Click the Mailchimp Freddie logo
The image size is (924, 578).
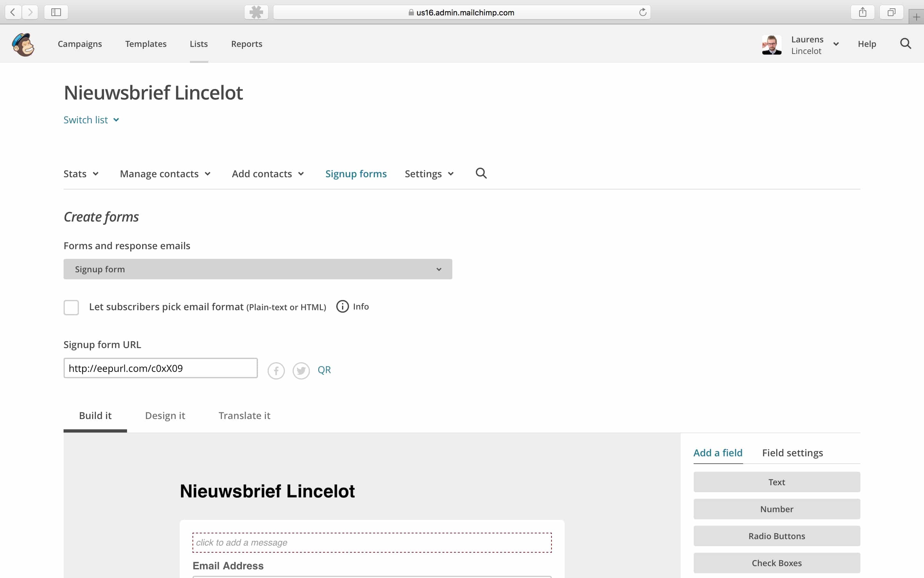coord(23,44)
